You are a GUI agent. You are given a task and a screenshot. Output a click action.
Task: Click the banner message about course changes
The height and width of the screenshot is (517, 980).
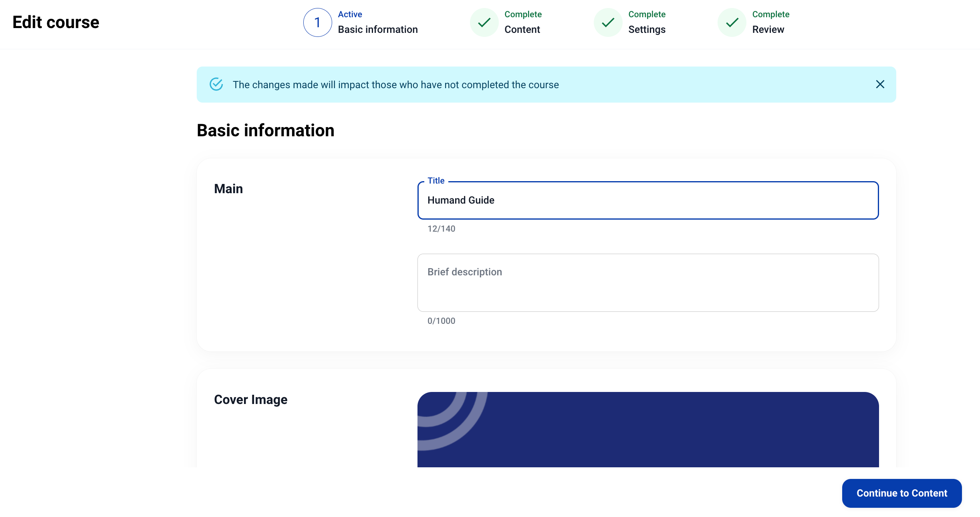(395, 85)
